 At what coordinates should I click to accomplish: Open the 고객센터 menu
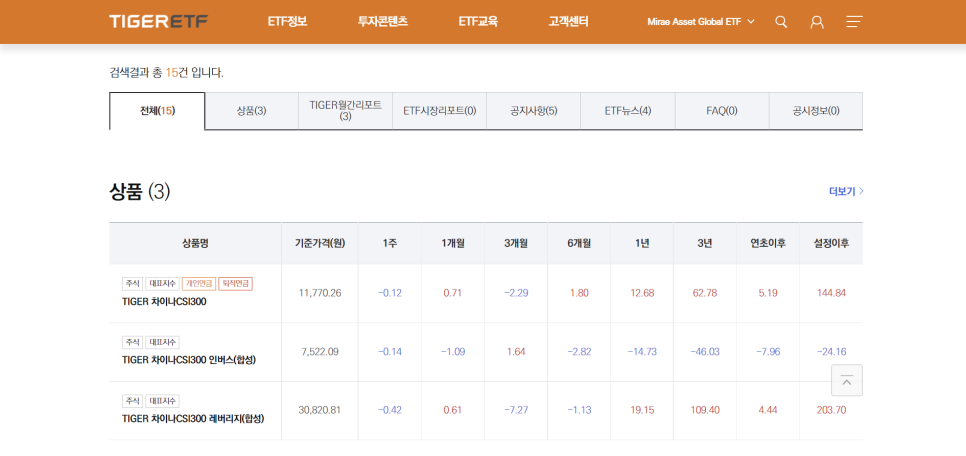(568, 22)
